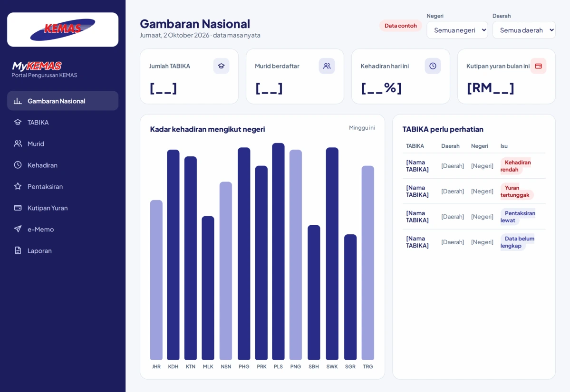Click the MLK attendance bar

point(208,288)
